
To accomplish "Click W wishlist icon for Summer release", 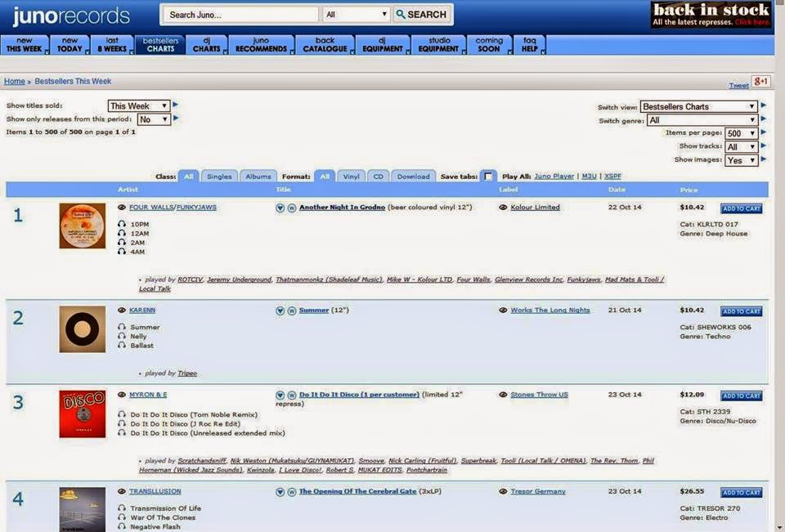I will (x=292, y=311).
